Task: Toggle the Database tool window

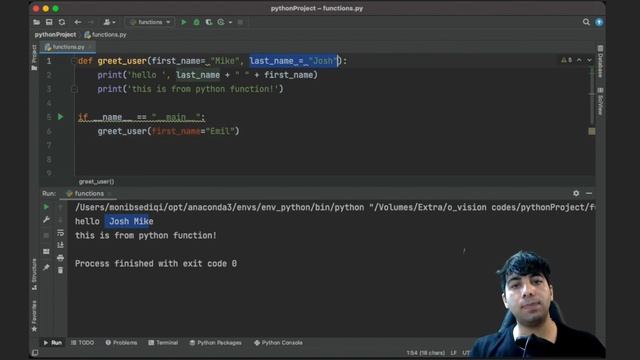Action: [600, 61]
